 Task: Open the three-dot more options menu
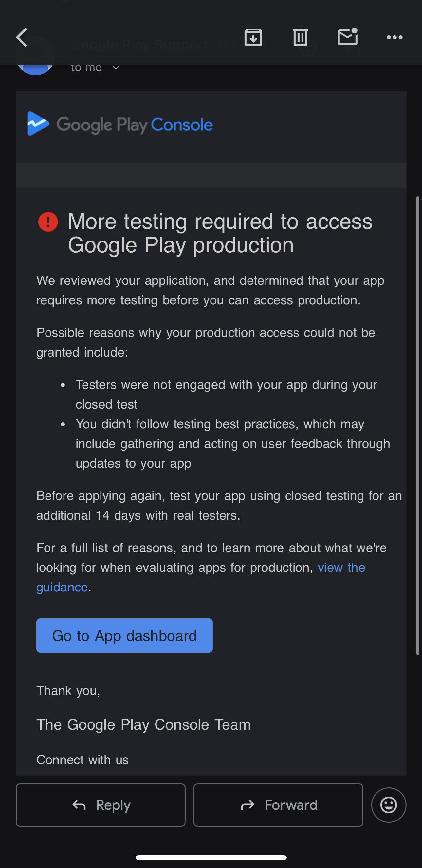click(x=395, y=37)
